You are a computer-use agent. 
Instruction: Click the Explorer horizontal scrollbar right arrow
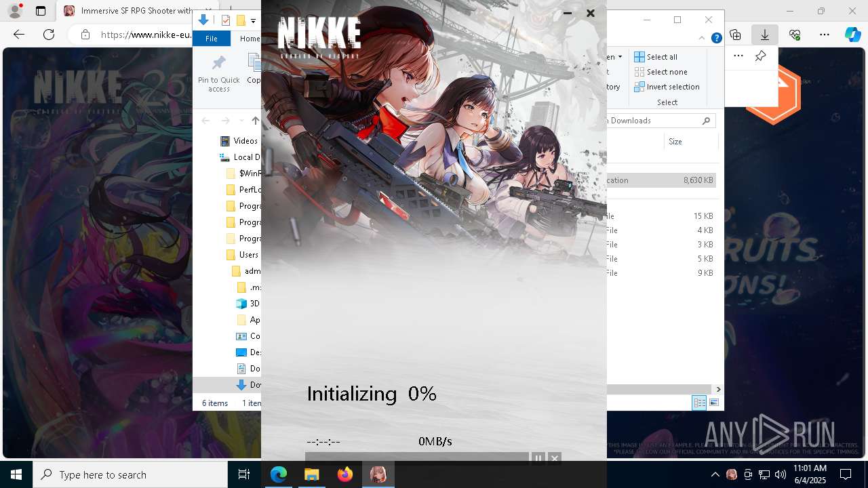pos(718,389)
